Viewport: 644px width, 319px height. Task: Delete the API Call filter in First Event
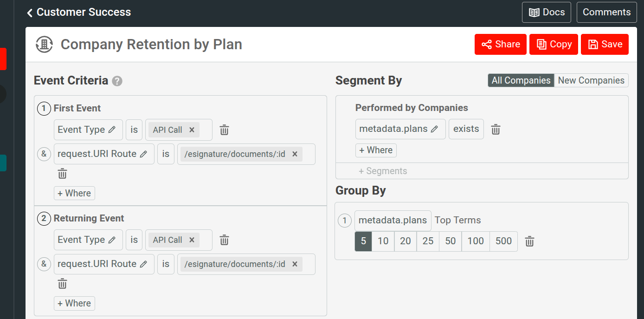192,130
